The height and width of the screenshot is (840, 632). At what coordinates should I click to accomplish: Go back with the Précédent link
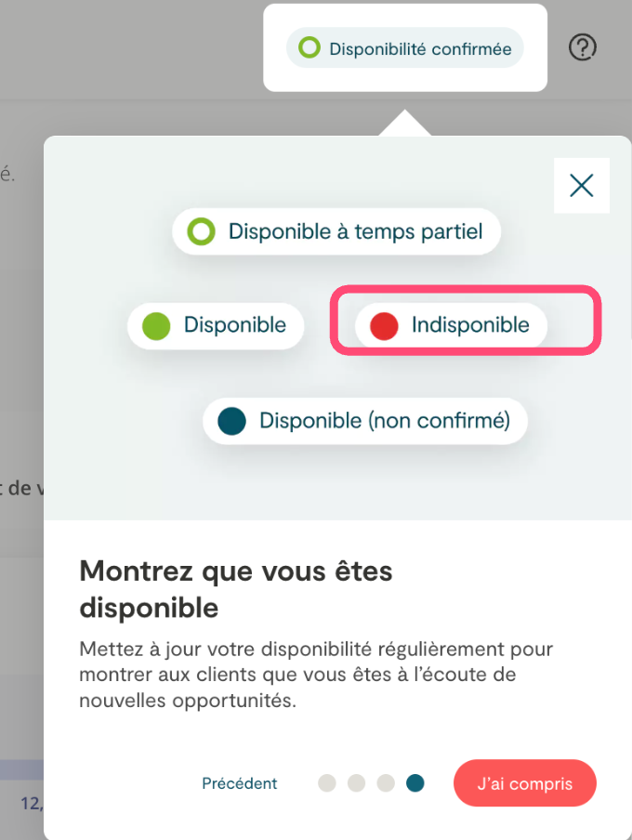point(240,783)
